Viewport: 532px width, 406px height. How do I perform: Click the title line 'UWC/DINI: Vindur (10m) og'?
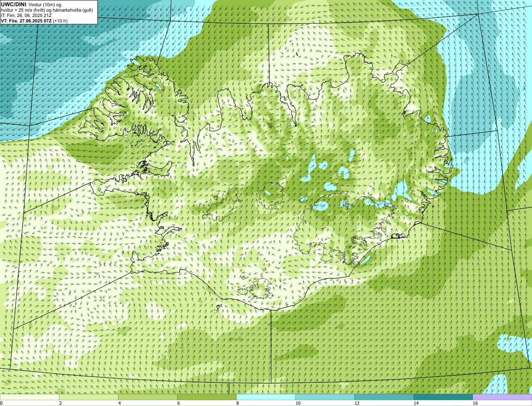pyautogui.click(x=31, y=4)
